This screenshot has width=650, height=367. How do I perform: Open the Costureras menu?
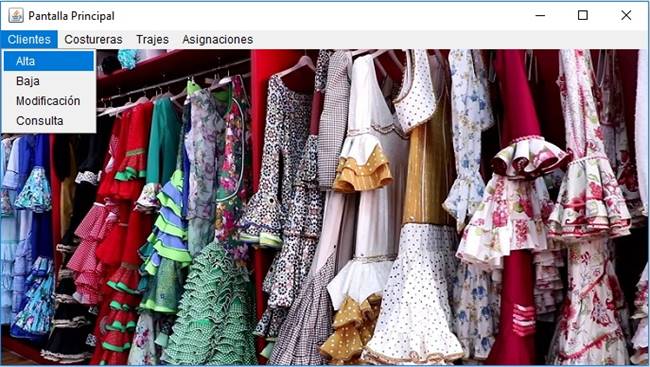click(x=93, y=39)
